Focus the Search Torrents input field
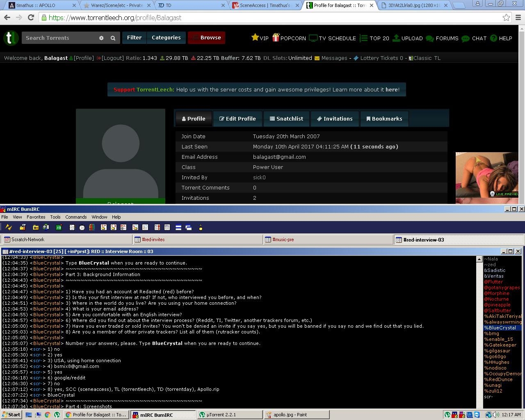The height and width of the screenshot is (420, 525). (59, 38)
